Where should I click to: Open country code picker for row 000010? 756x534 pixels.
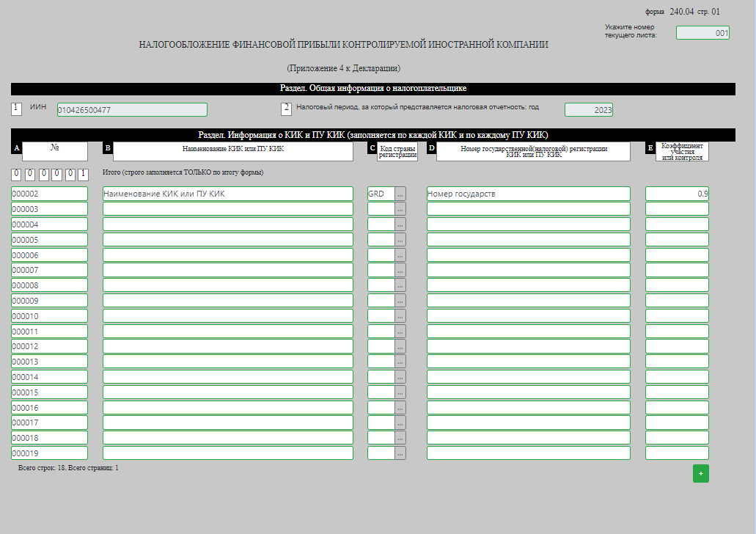point(400,316)
